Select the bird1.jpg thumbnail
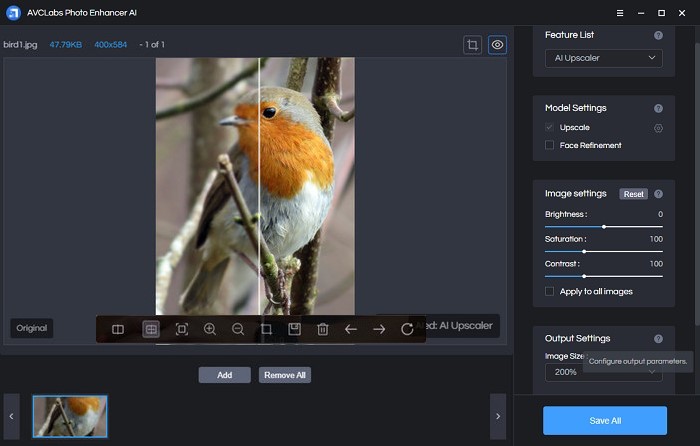Image resolution: width=700 pixels, height=446 pixels. coord(70,416)
